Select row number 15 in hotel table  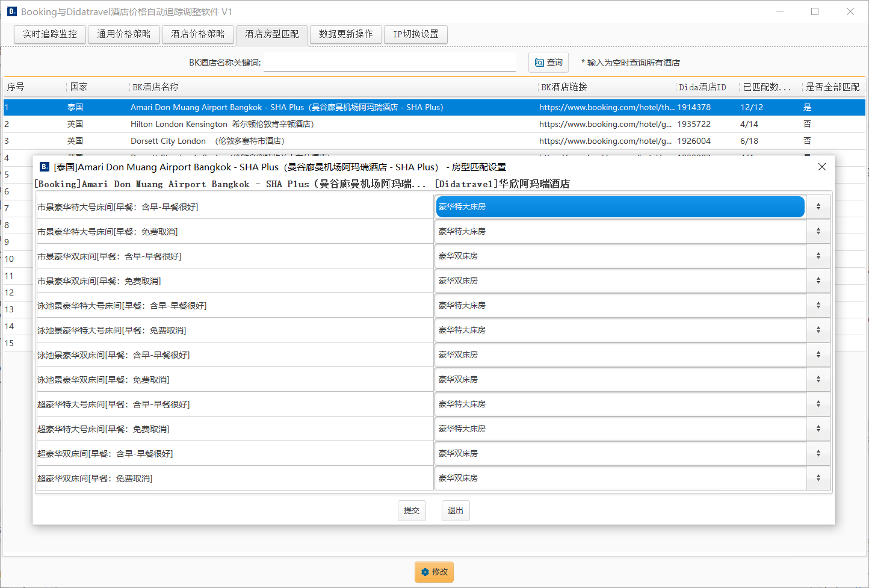coord(9,343)
